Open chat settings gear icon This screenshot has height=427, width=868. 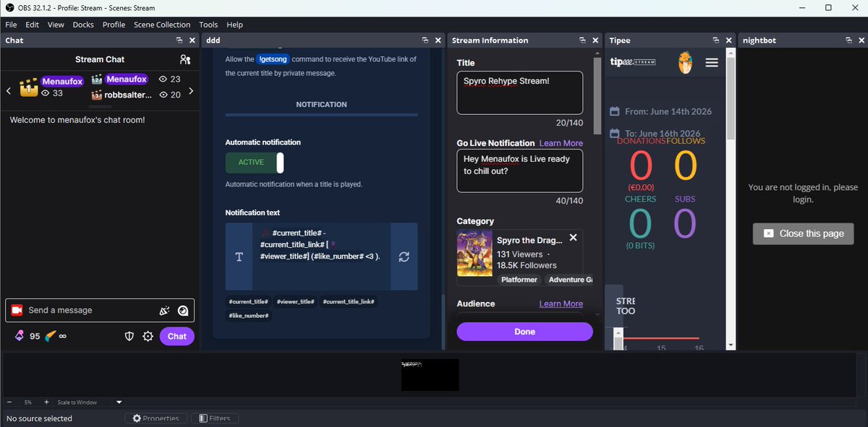click(x=148, y=336)
